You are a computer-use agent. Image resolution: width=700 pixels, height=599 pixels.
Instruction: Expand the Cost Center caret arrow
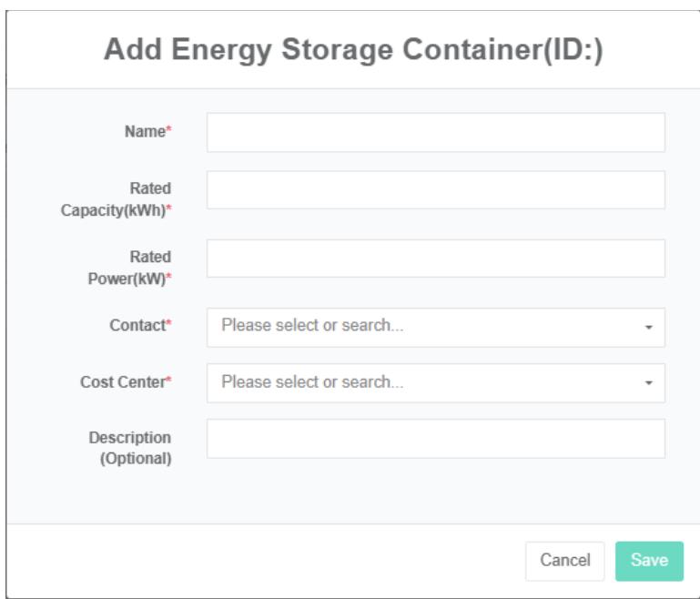648,383
